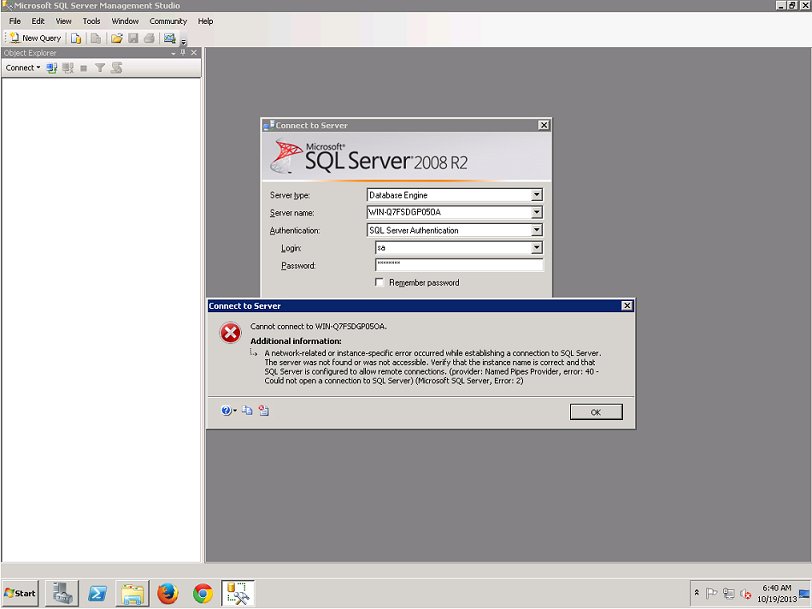The image size is (812, 609).
Task: Open the Window menu
Action: [125, 21]
